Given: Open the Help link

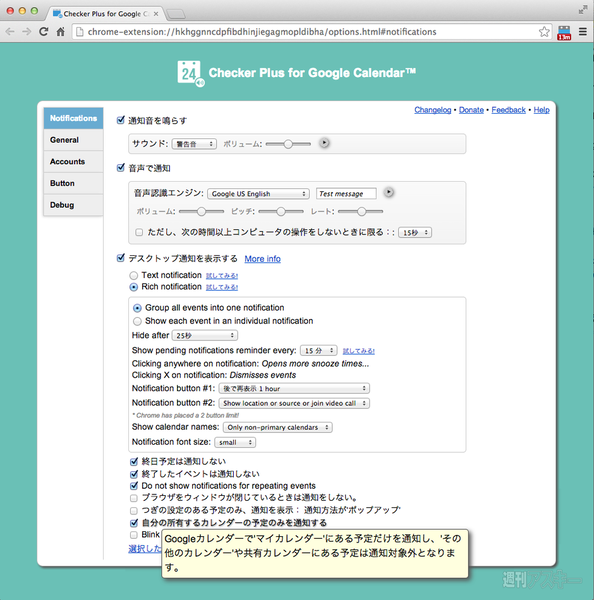Looking at the screenshot, I should pos(541,110).
